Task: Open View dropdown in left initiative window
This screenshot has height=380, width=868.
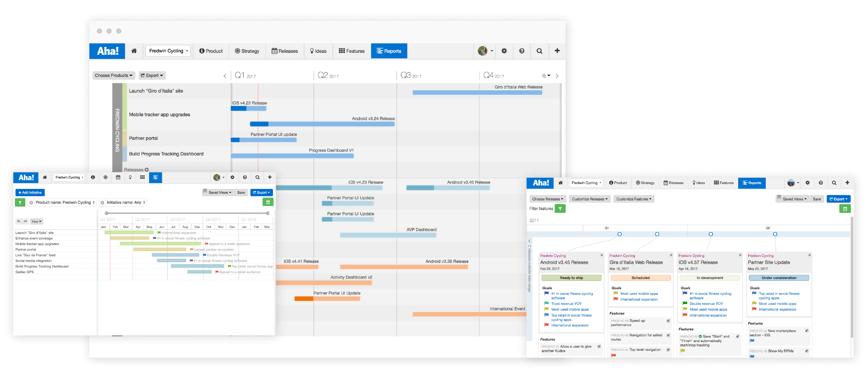Action: tap(36, 222)
